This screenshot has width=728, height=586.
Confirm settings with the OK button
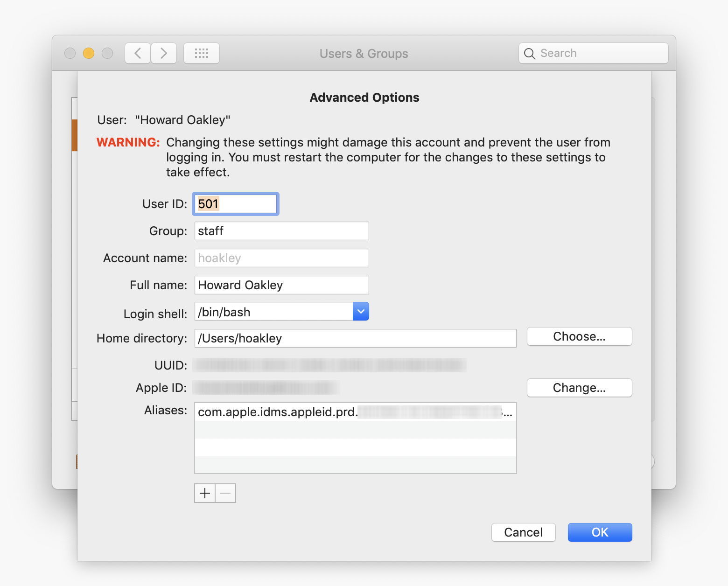(x=600, y=532)
